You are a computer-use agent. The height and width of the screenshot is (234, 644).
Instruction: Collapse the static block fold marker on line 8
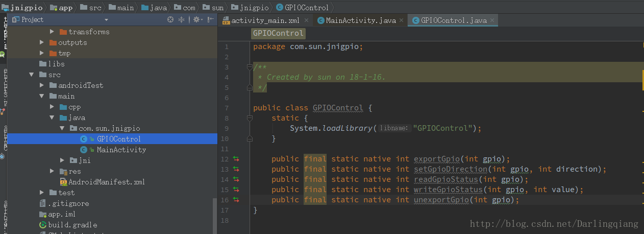coord(249,118)
